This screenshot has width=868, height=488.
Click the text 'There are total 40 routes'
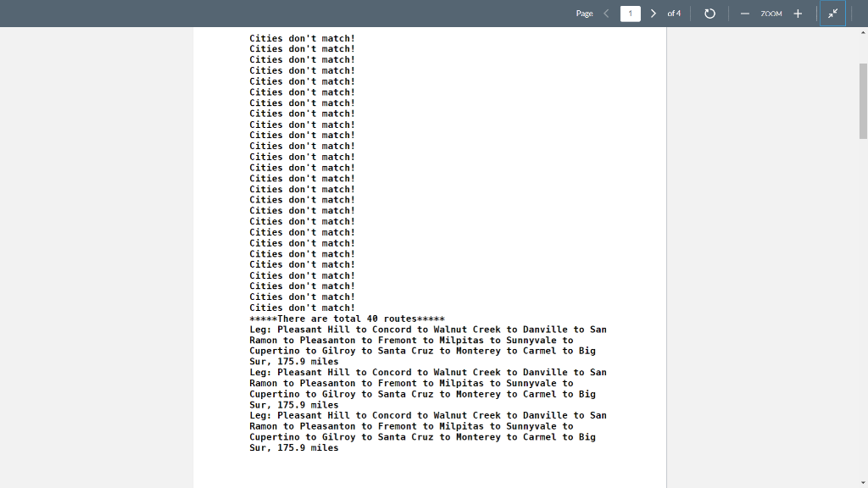[347, 319]
